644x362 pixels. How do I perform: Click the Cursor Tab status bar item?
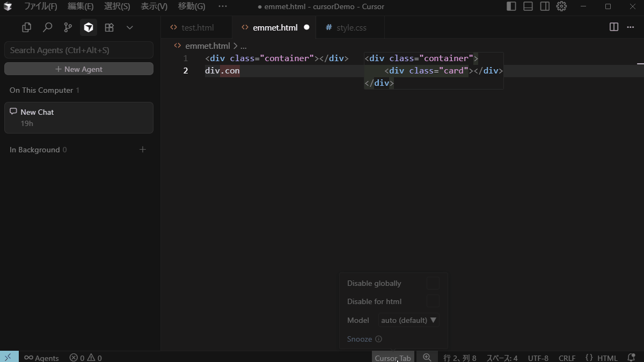click(393, 358)
